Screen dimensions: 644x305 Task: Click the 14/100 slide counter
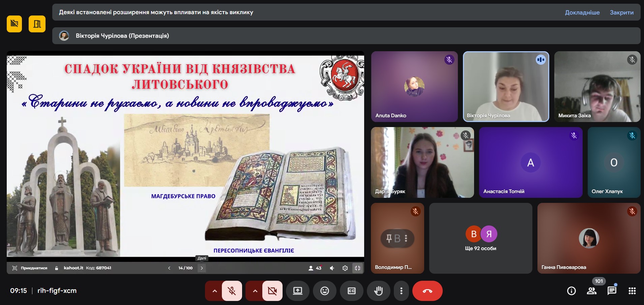pos(185,268)
